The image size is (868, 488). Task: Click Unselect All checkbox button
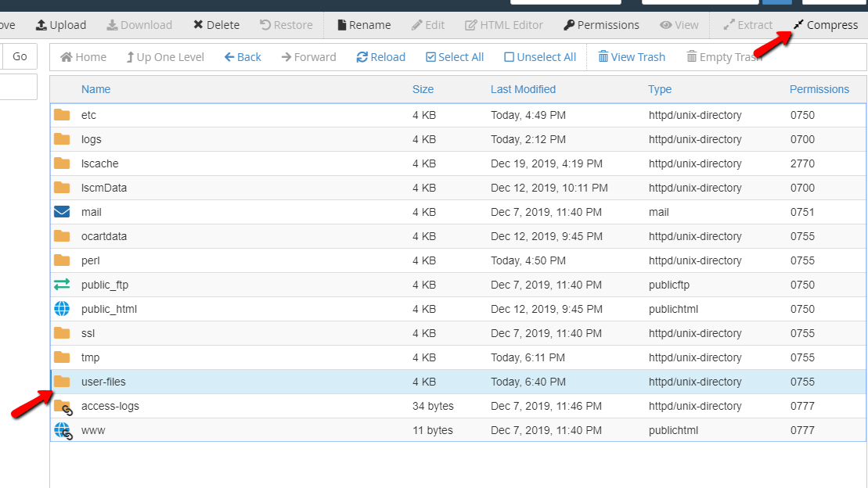[540, 57]
